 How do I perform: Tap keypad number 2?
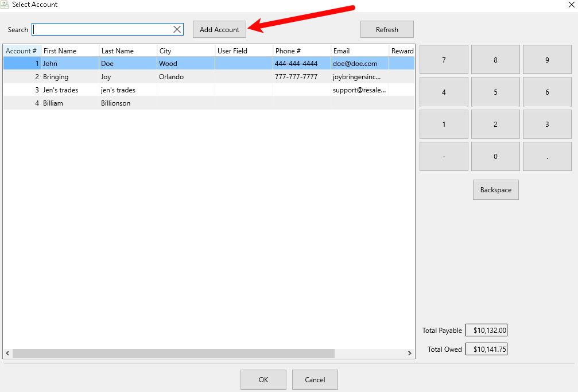coord(495,125)
